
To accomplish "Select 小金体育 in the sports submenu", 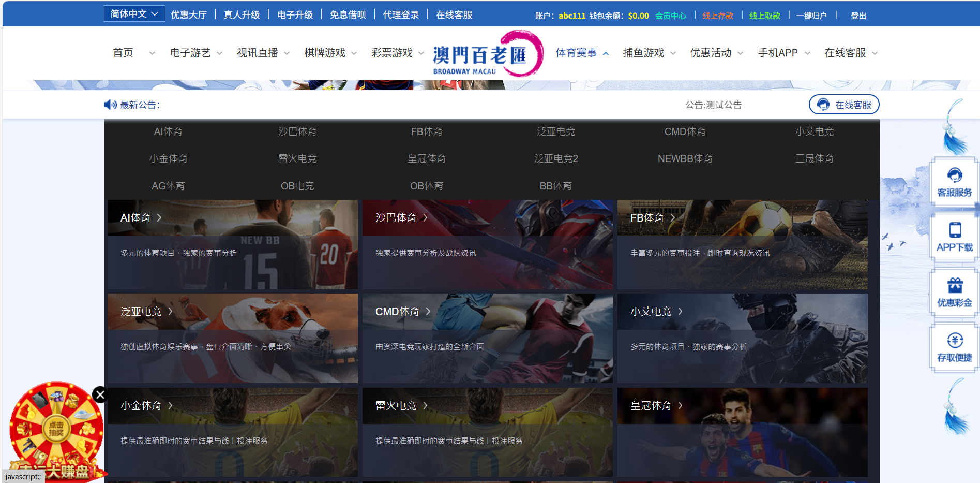I will tap(168, 158).
